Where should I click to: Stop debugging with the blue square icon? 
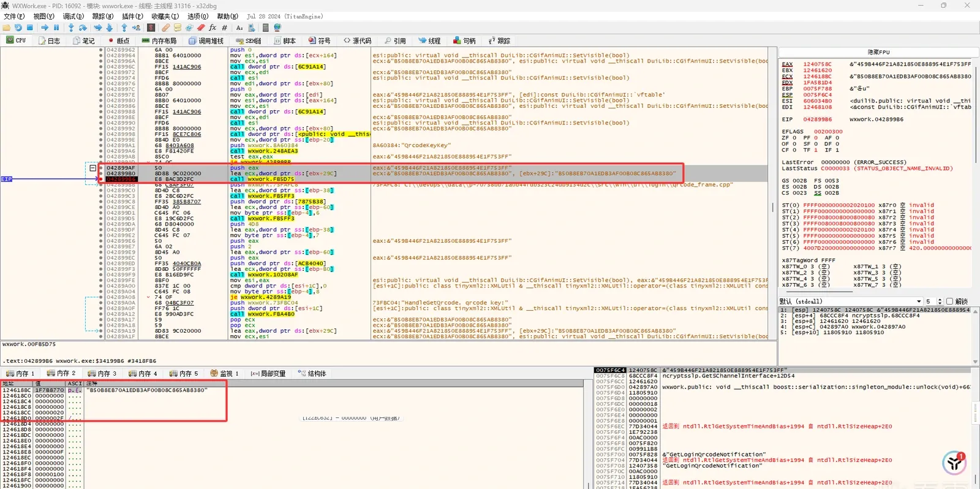29,28
